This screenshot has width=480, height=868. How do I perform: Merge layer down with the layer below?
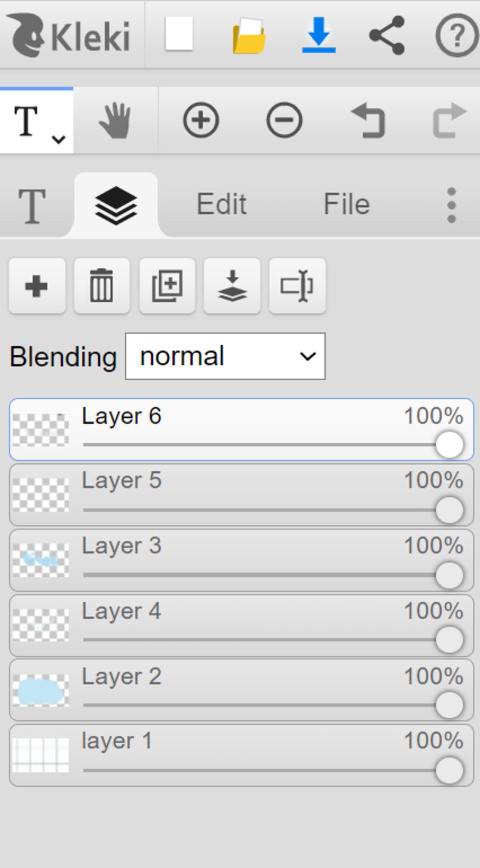232,286
